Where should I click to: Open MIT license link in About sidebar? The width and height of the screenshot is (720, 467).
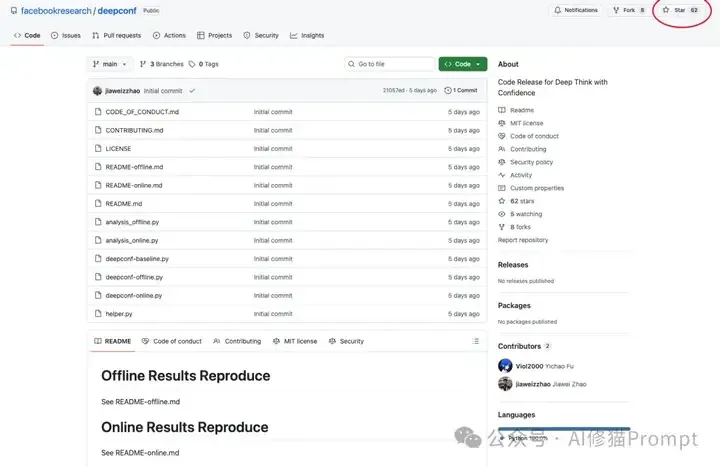pos(521,123)
